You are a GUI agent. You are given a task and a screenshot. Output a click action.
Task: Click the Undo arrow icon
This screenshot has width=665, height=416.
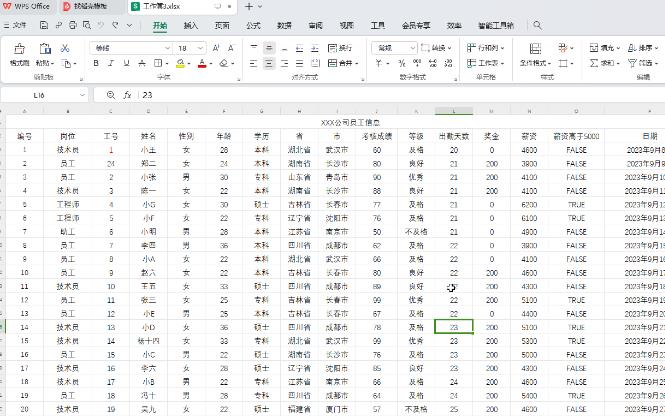pos(101,25)
